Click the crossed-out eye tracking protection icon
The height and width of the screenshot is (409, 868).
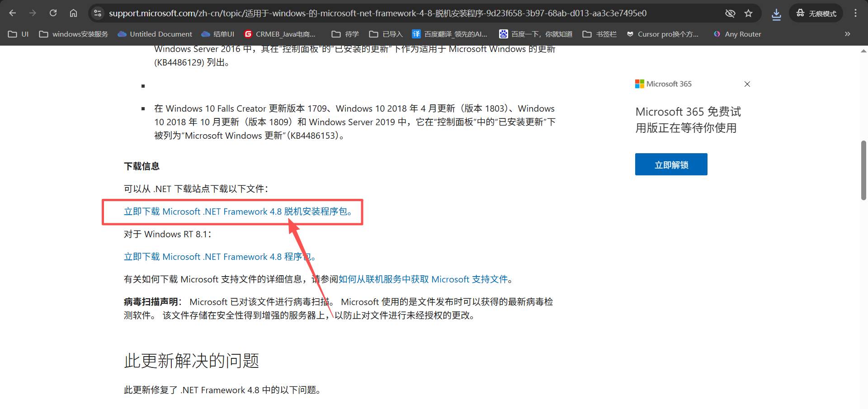point(730,13)
